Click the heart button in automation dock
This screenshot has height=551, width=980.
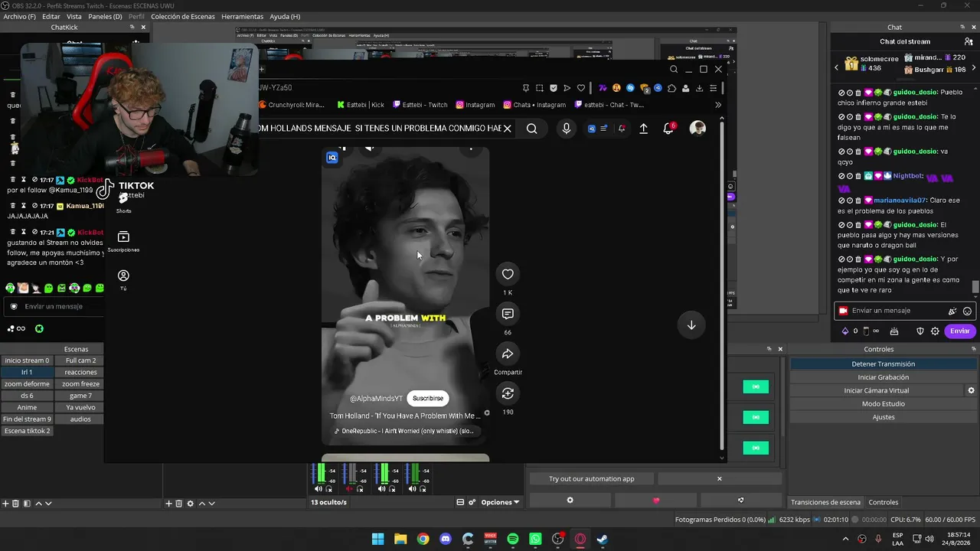pos(655,500)
